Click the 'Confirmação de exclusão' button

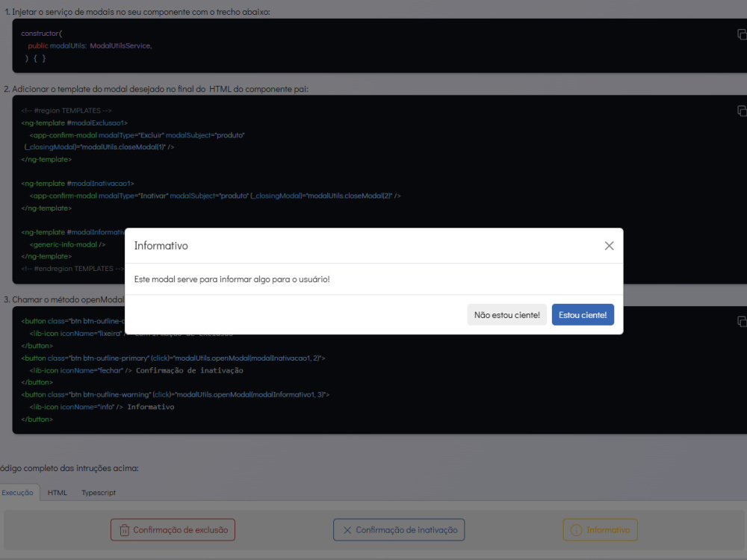173,529
